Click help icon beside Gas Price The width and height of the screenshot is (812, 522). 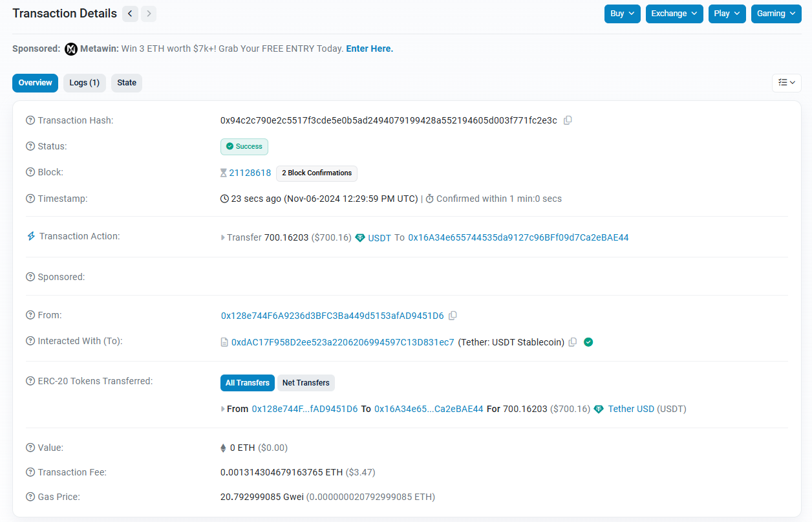tap(30, 497)
